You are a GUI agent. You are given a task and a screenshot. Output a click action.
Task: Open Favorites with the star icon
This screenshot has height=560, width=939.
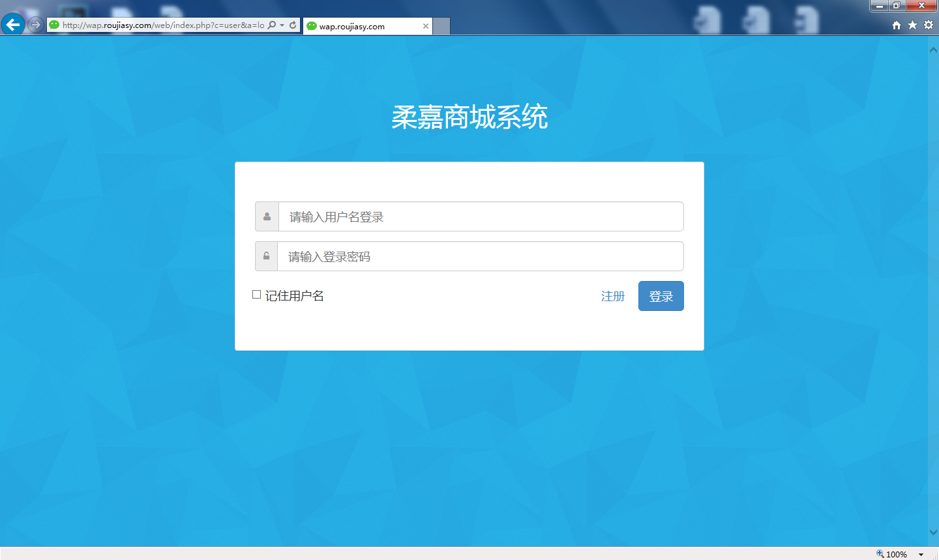click(912, 25)
